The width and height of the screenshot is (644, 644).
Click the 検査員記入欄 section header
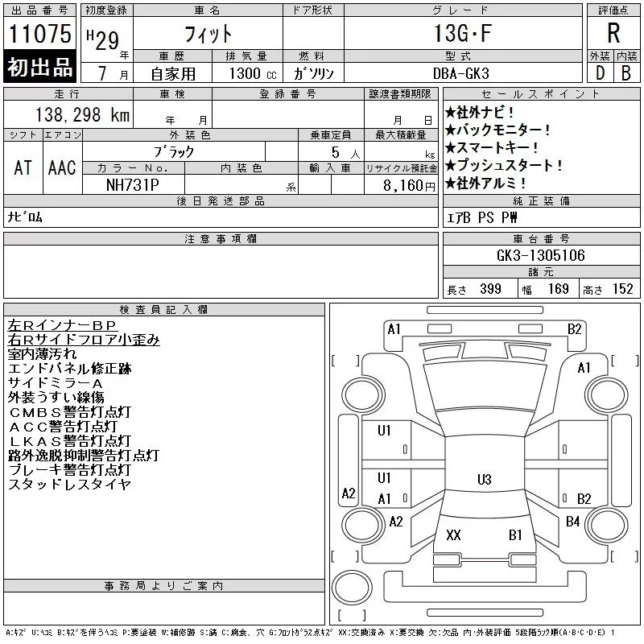pos(164,309)
